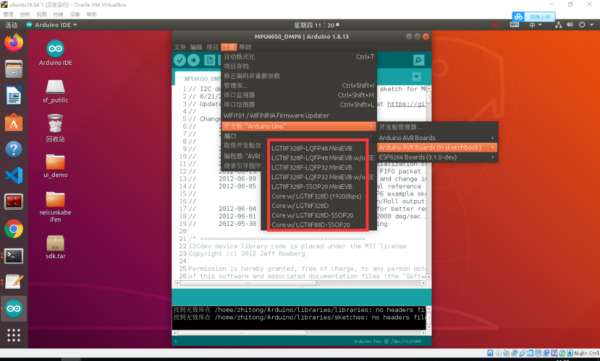
Task: Open the Help menu in Arduino IDE
Action: 245,47
